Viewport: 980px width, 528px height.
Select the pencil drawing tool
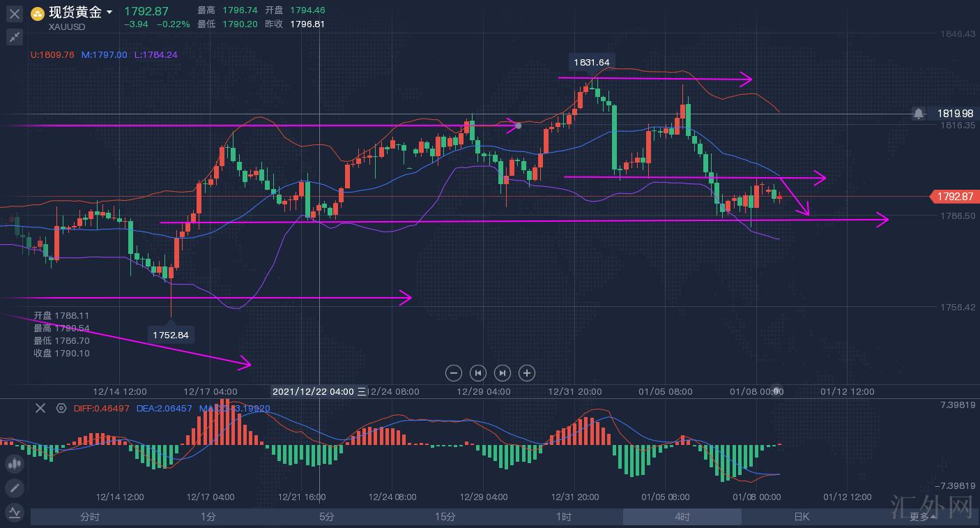[15, 488]
